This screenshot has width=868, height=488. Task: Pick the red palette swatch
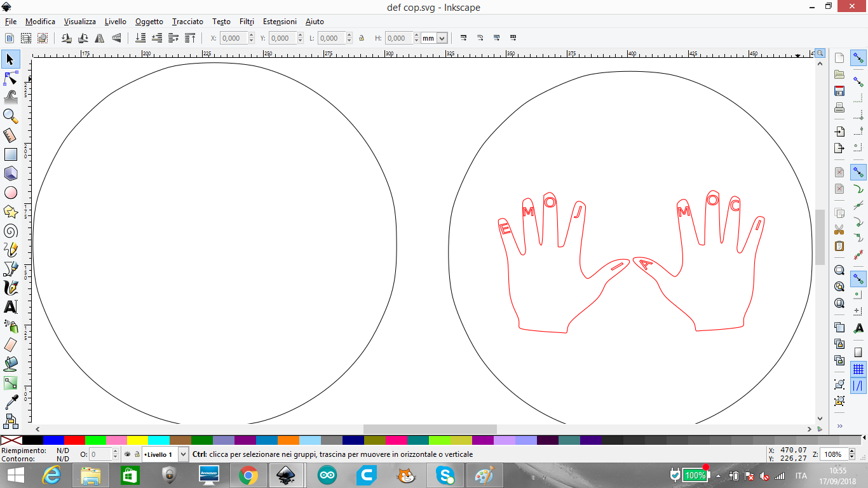coord(74,440)
